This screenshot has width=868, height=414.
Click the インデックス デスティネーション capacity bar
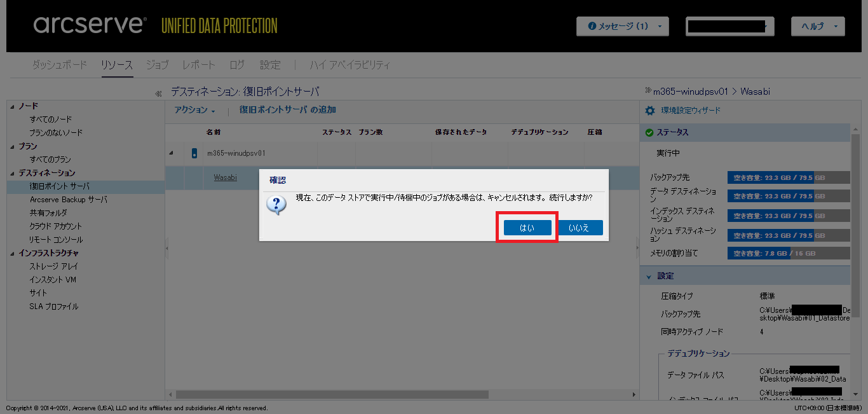(x=789, y=216)
